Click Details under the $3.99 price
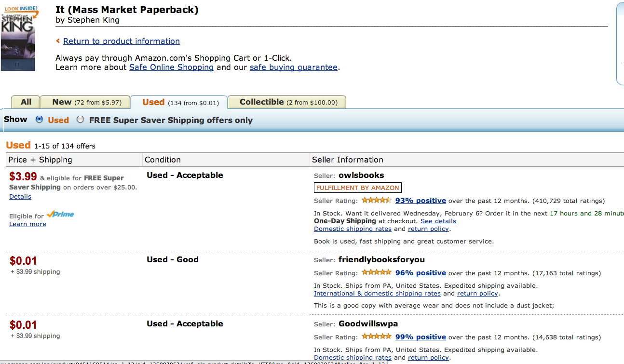 pyautogui.click(x=20, y=197)
